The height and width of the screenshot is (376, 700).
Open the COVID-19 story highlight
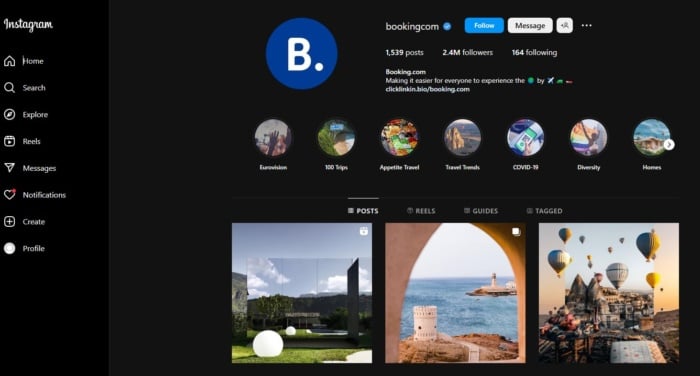(525, 138)
